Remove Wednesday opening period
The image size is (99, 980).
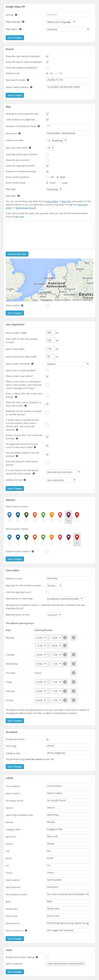pos(65,664)
